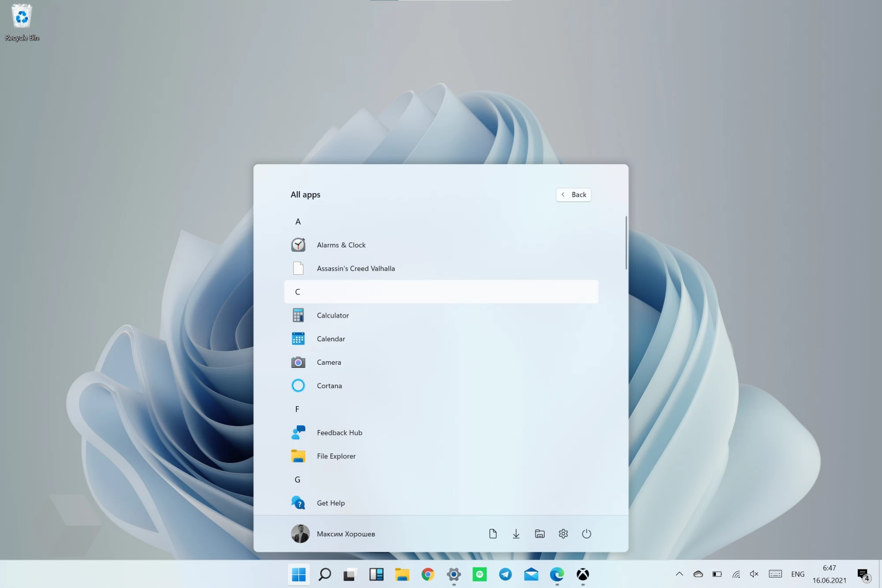The height and width of the screenshot is (588, 882).
Task: Select the letter A section header
Action: coord(298,221)
